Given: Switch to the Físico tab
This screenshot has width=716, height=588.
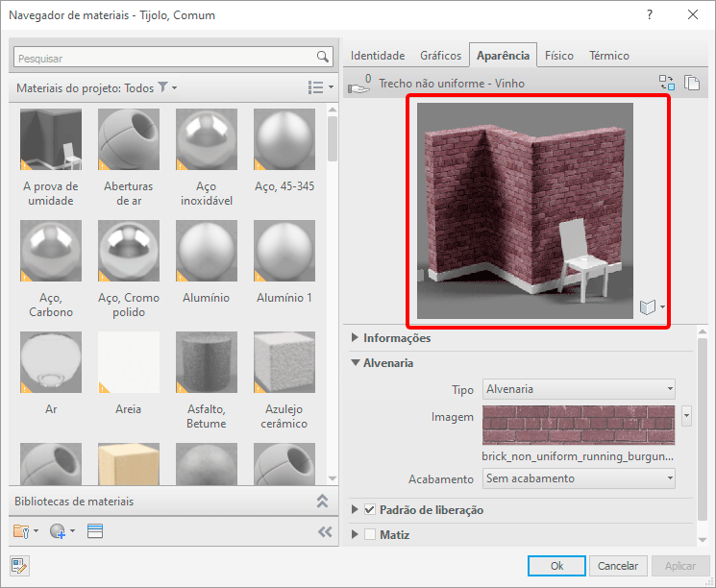Looking at the screenshot, I should pyautogui.click(x=559, y=55).
